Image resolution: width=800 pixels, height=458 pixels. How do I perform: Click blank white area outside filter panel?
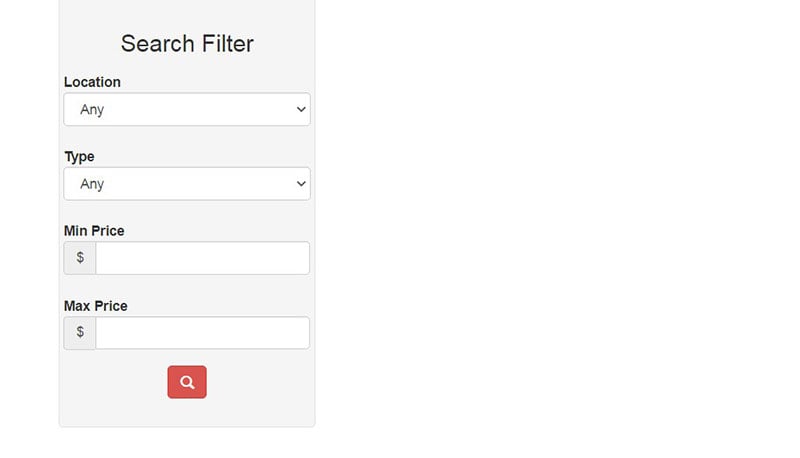click(556, 230)
